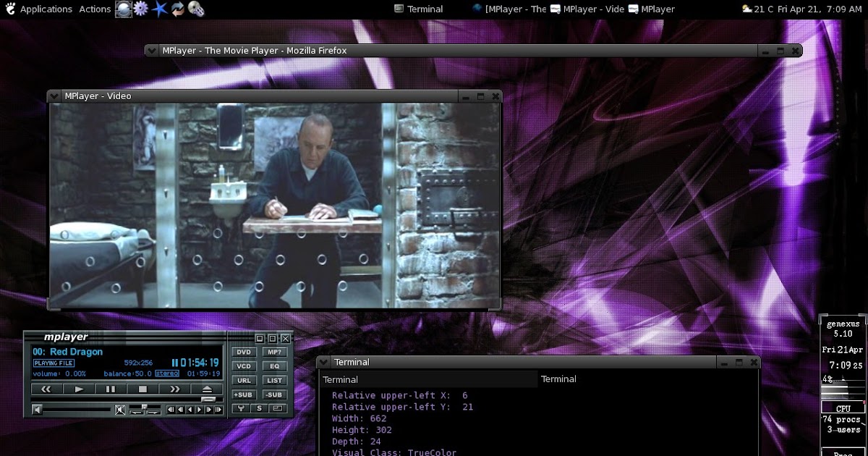Image resolution: width=868 pixels, height=456 pixels.
Task: Decrease subtitle delay with the -SUB button
Action: tap(274, 394)
